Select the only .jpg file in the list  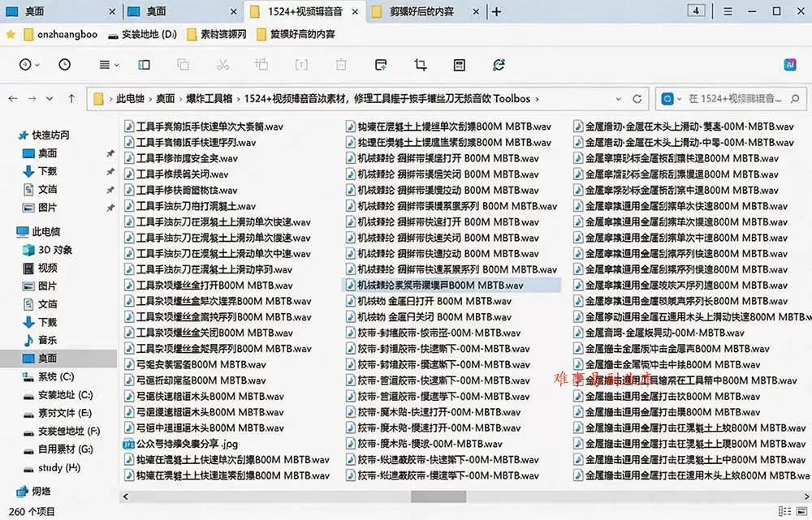coord(181,444)
